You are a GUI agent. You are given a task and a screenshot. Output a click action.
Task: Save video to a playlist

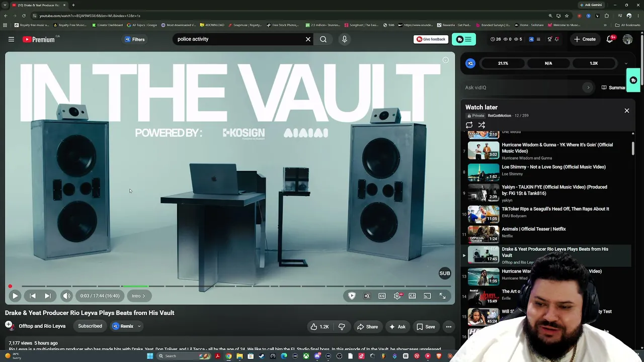coord(426,327)
